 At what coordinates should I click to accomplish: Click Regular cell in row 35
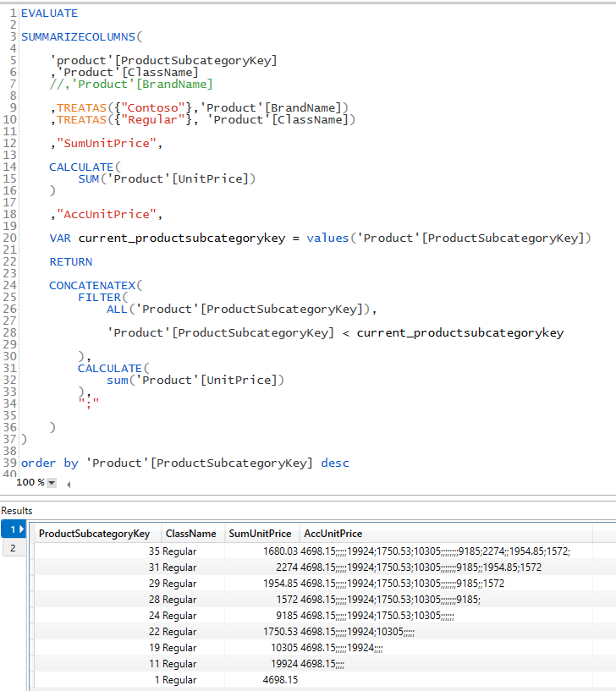[x=193, y=551]
